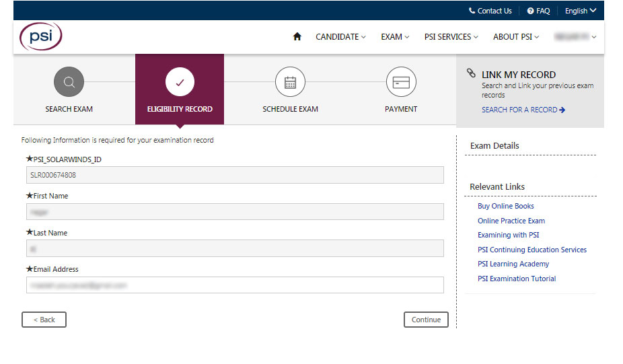Select the SCHEDULE EXAM step label

290,109
